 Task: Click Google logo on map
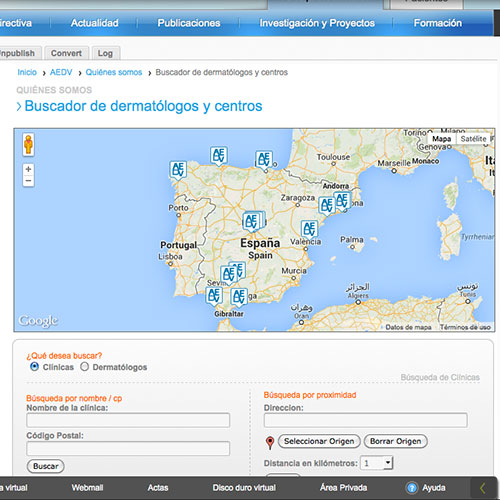(38, 321)
